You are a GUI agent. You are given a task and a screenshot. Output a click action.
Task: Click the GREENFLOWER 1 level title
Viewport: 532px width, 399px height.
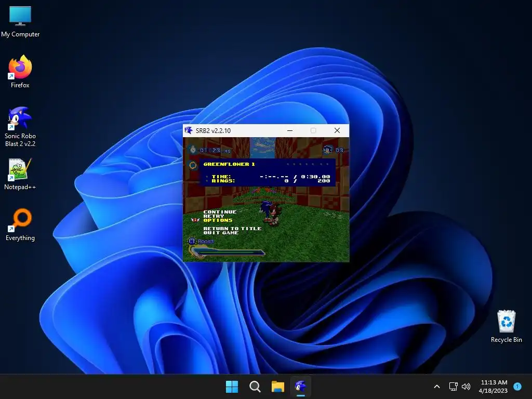click(229, 164)
